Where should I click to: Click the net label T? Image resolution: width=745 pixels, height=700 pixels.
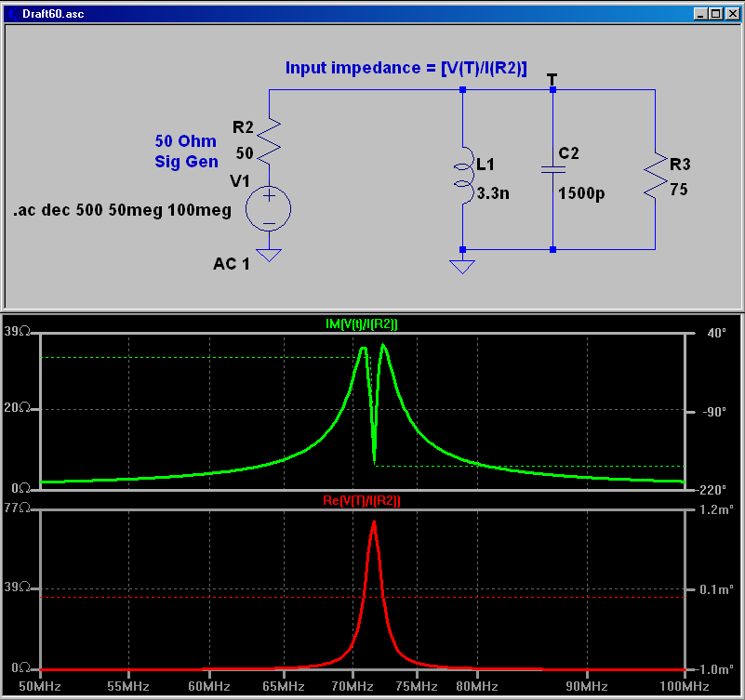(x=552, y=79)
